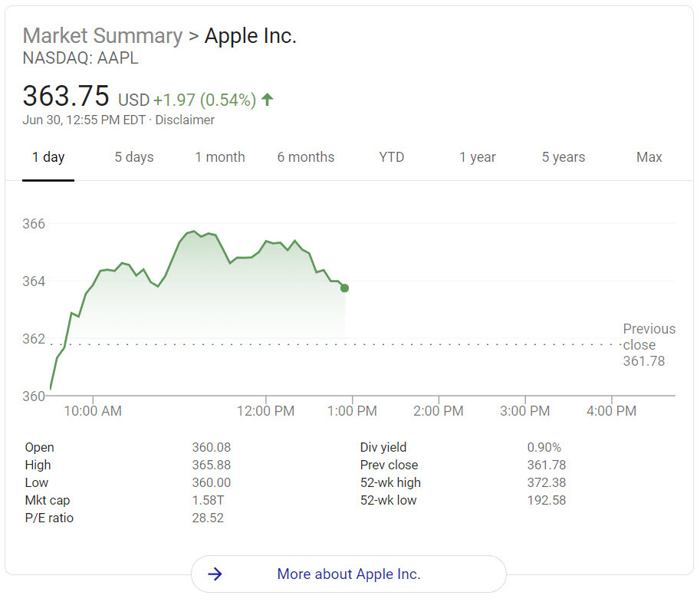Screen dimensions: 700x602
Task: Click the Market Summary breadcrumb link
Action: [x=103, y=36]
